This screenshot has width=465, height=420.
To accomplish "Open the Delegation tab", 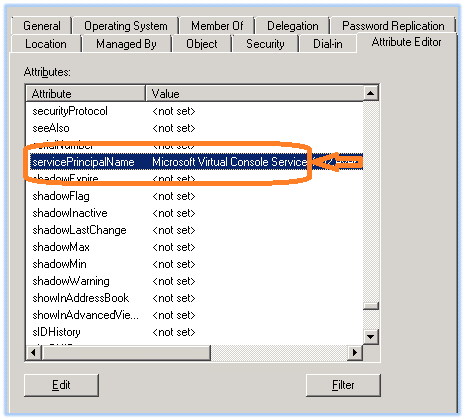I will click(x=292, y=26).
